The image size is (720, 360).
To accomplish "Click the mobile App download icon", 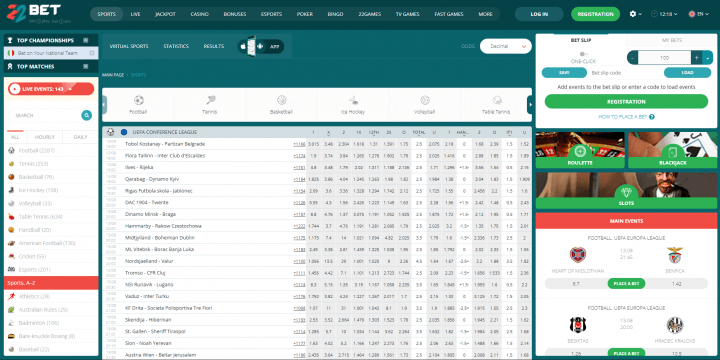I will 261,46.
